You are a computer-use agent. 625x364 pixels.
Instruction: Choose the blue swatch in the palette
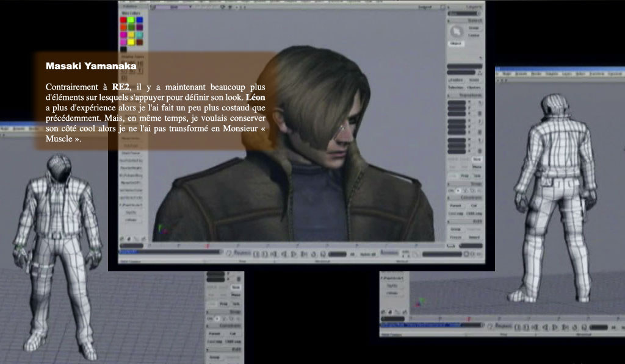click(x=139, y=20)
